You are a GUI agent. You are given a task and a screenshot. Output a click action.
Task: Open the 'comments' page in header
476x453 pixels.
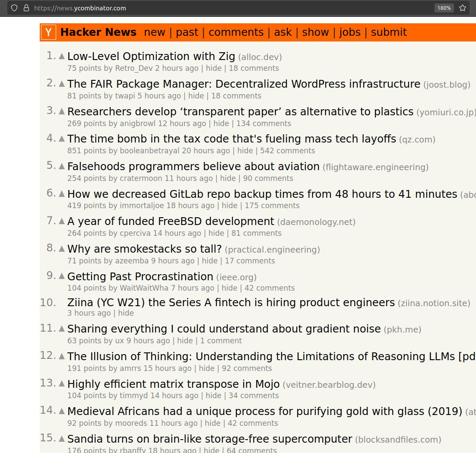pyautogui.click(x=236, y=32)
